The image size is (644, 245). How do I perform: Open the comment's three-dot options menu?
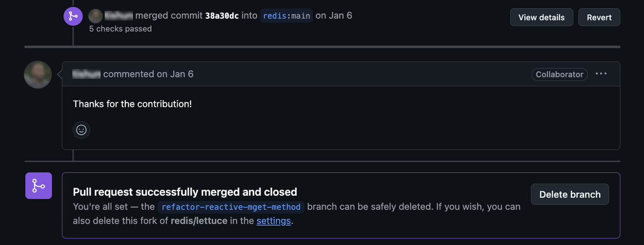click(601, 74)
